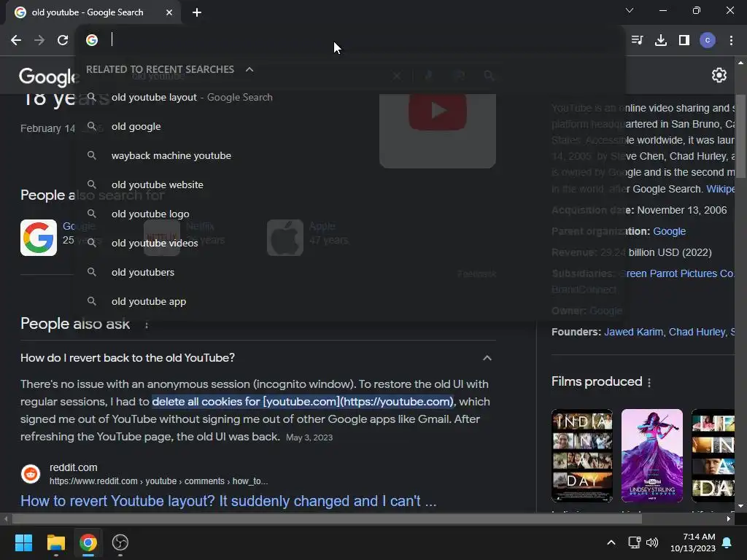Open the profile avatar 'C'
The height and width of the screenshot is (560, 747).
[x=708, y=40]
